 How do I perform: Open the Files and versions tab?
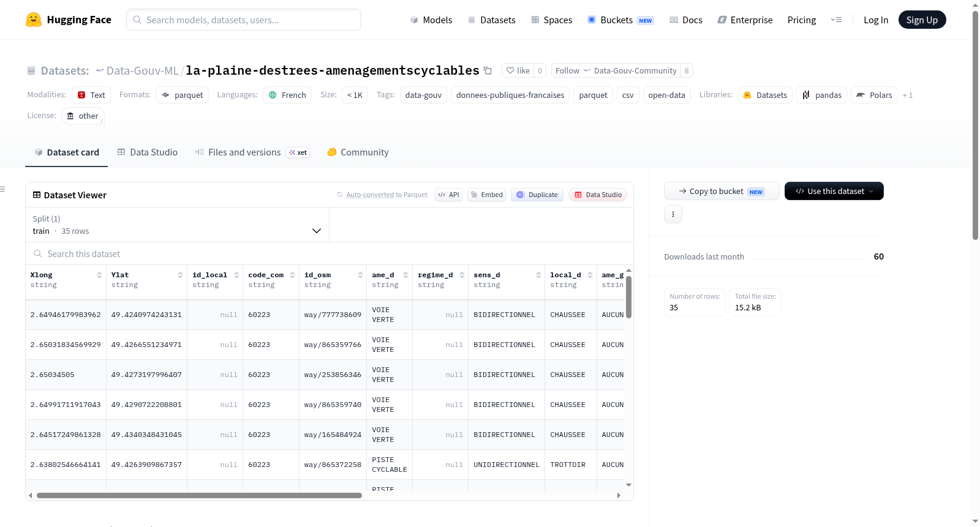coord(252,152)
